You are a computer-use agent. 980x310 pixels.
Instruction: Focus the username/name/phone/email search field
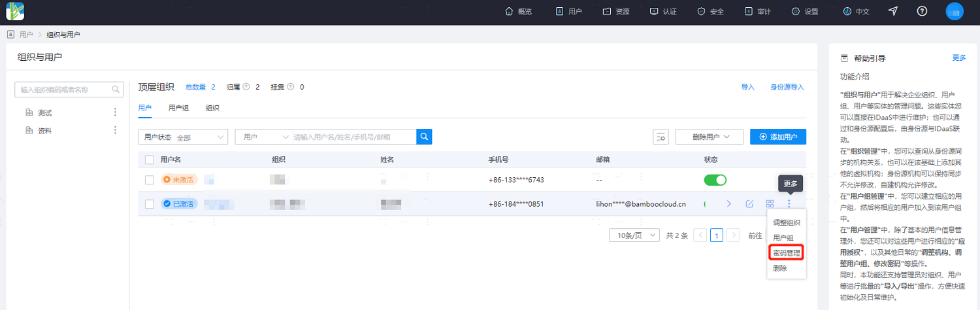(354, 137)
